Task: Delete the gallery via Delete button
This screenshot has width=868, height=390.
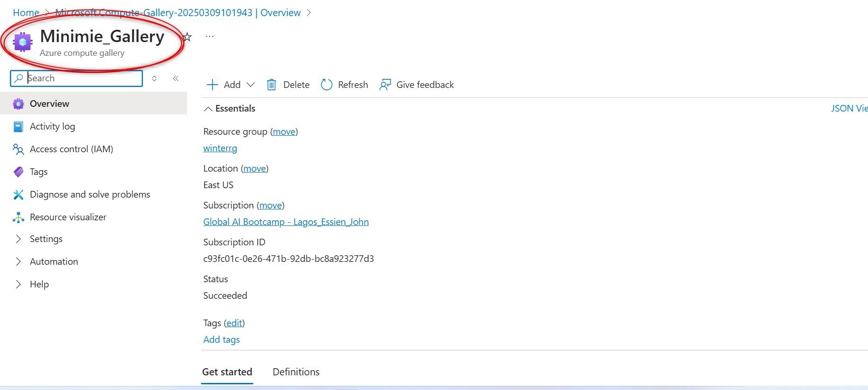Action: click(x=288, y=85)
